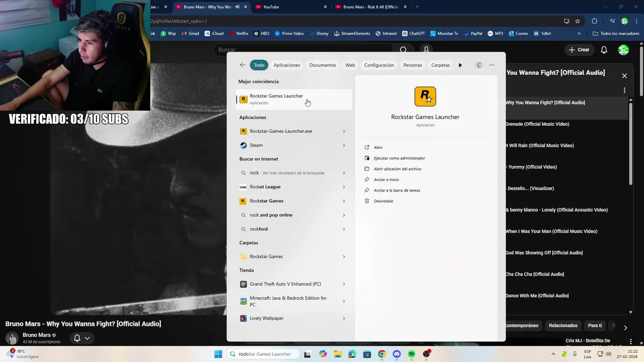Play It Will Rain from playlist
644x362 pixels.
coord(539,146)
